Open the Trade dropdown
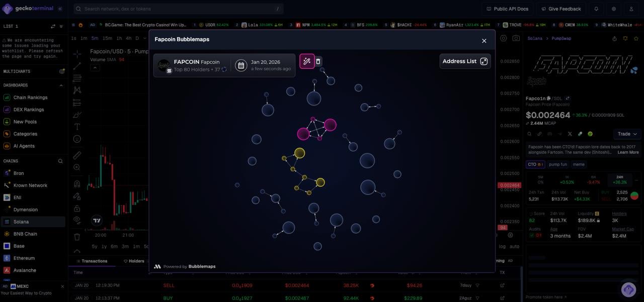This screenshot has height=302, width=644. tap(627, 134)
